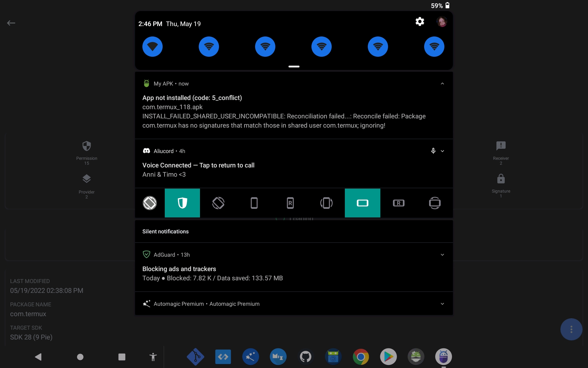Tap the back arrow at top left
This screenshot has width=588, height=368.
(x=11, y=23)
